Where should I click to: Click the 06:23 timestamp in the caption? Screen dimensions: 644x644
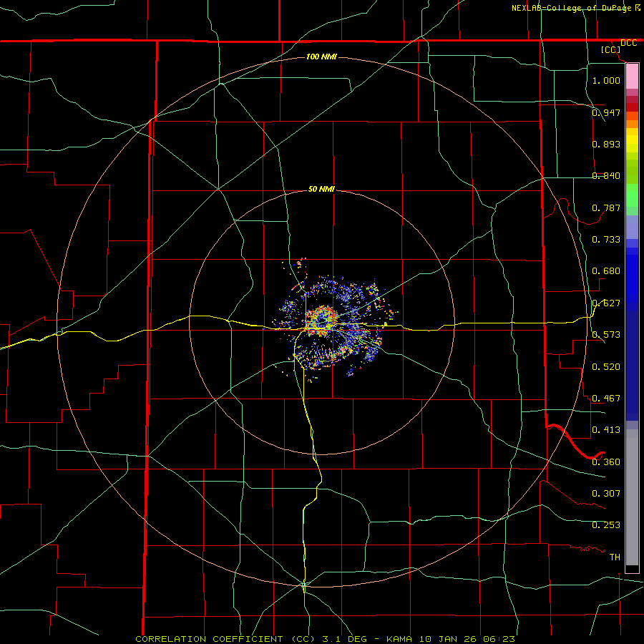pyautogui.click(x=499, y=639)
